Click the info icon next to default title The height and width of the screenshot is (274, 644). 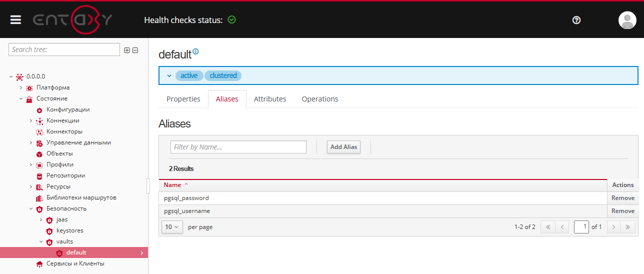click(196, 51)
